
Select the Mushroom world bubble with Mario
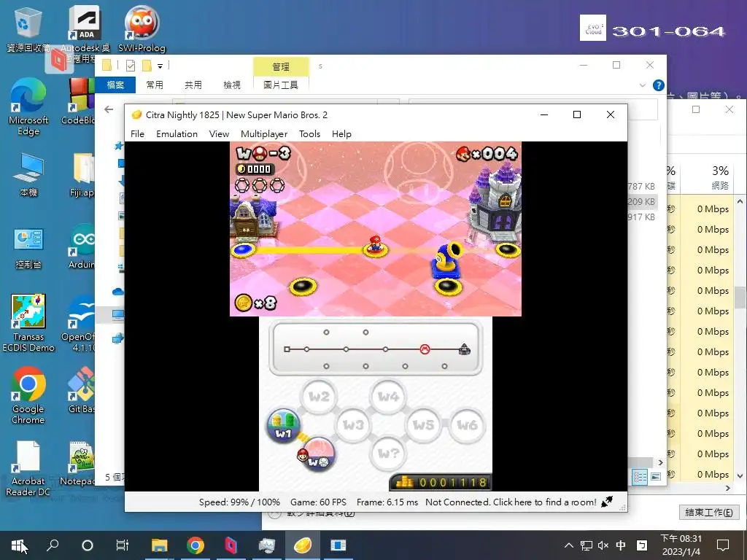click(318, 454)
